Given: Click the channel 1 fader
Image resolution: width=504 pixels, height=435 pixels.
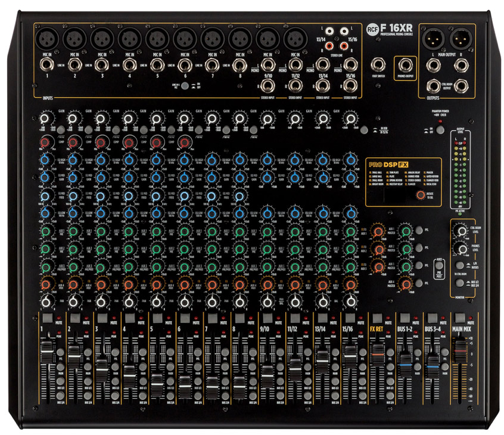Looking at the screenshot, I should (x=47, y=352).
